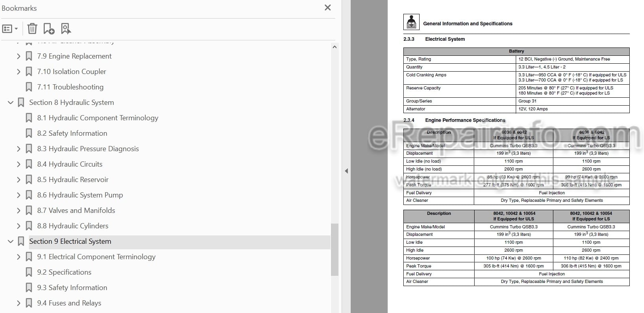This screenshot has width=644, height=313.
Task: Open 8.2 Safety Information bookmark
Action: coord(72,133)
